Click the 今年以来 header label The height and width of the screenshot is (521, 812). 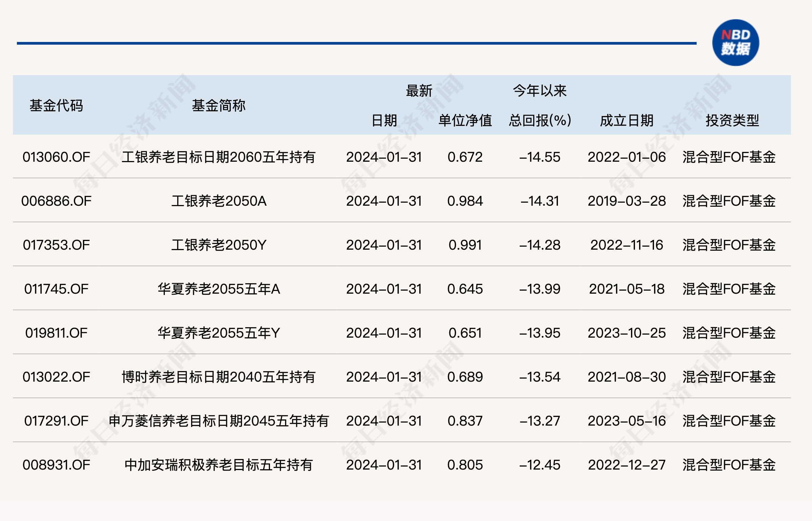tap(540, 91)
